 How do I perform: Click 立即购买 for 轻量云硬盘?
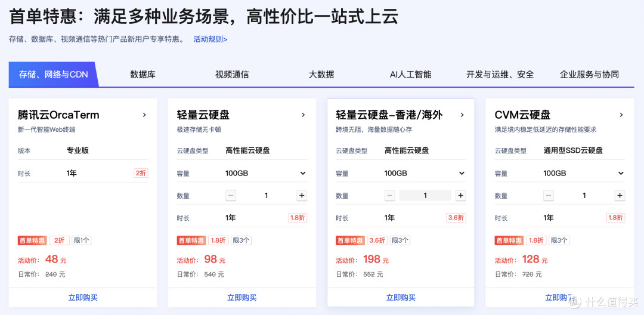242,298
